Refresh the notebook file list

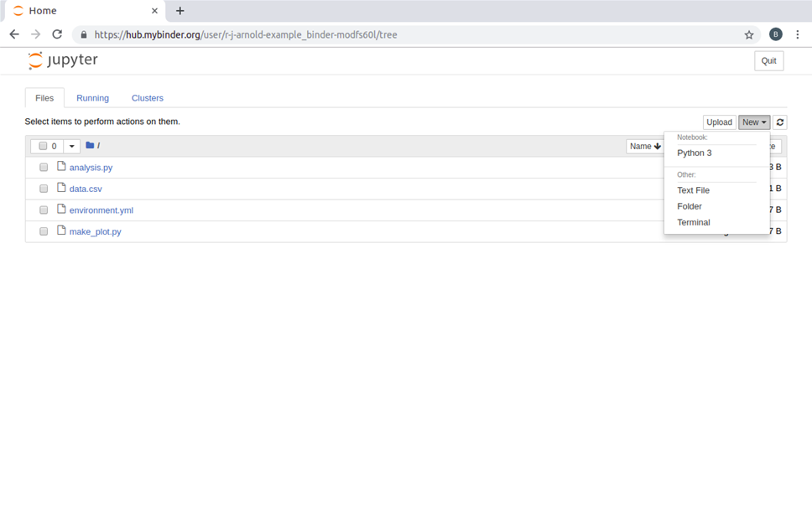coord(780,122)
